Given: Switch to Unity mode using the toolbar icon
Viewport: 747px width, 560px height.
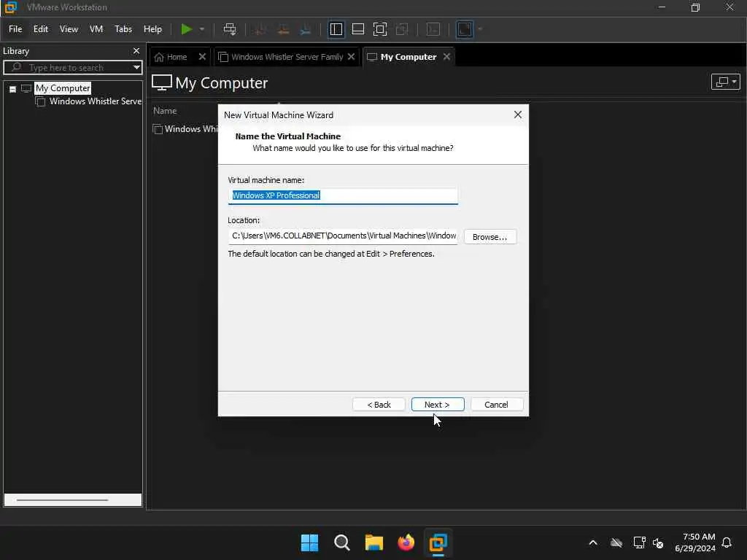Looking at the screenshot, I should click(402, 29).
